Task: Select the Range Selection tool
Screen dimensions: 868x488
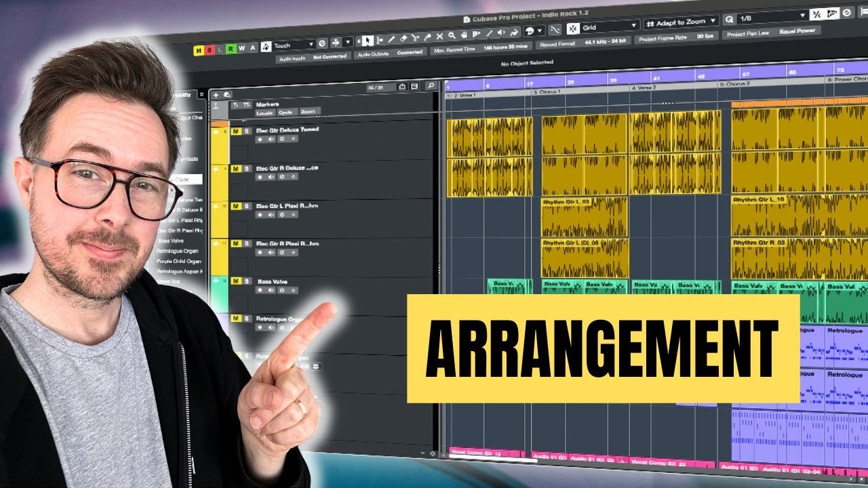Action: (379, 40)
